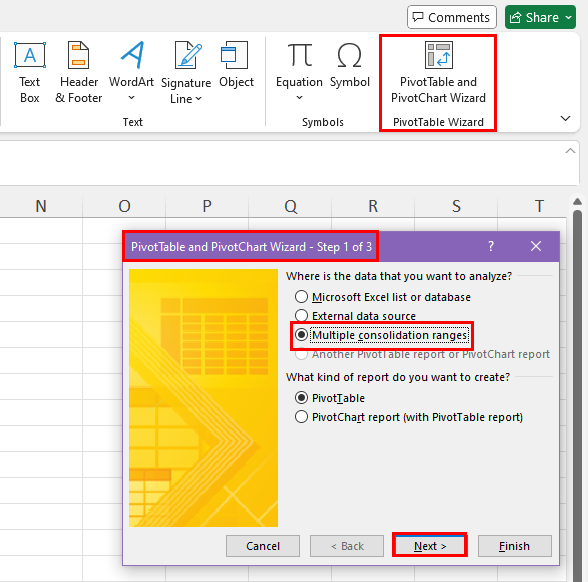
Task: Select the WordArt icon
Action: pos(132,56)
